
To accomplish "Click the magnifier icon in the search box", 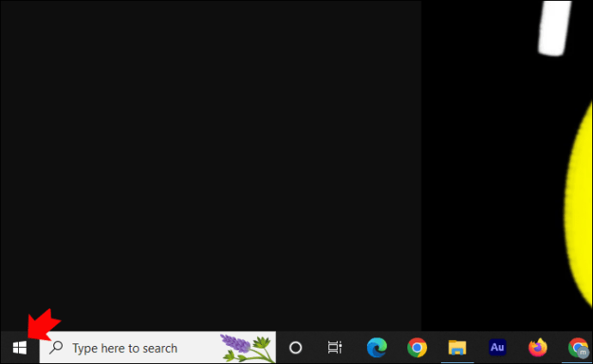I will [x=56, y=347].
